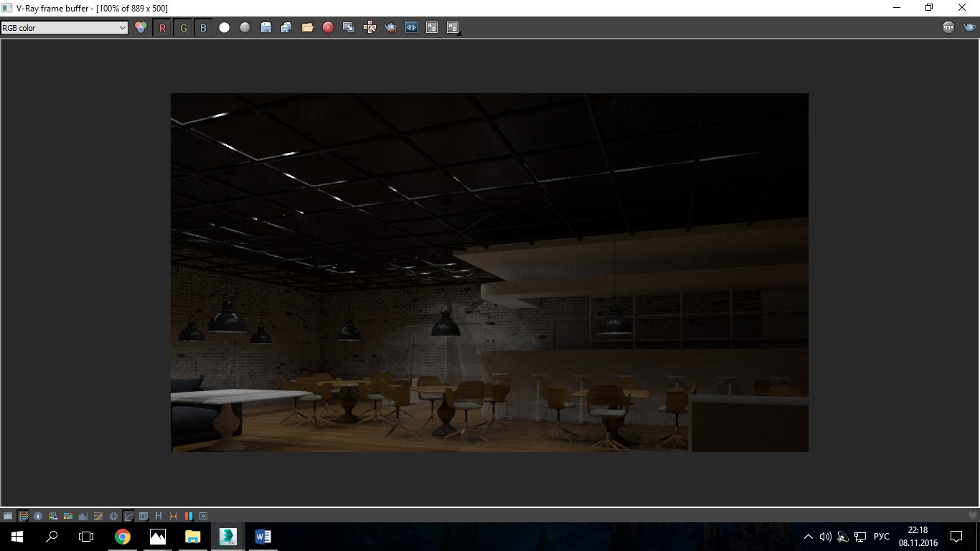Toggle color balance correction
Image resolution: width=980 pixels, height=551 pixels.
(x=68, y=516)
